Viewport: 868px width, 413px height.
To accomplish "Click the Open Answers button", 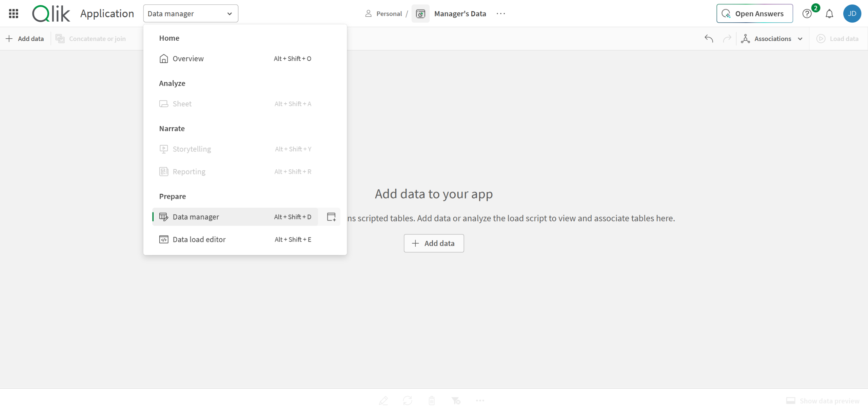I will pyautogui.click(x=754, y=14).
